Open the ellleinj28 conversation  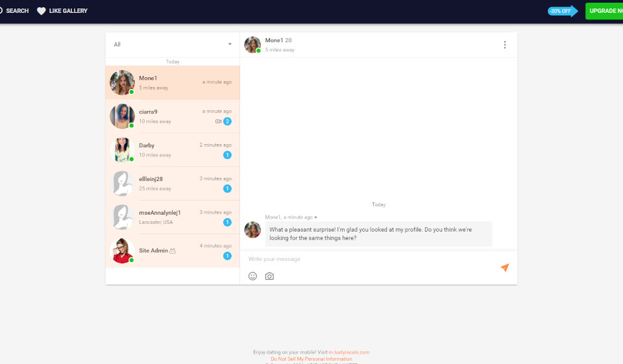tap(172, 184)
